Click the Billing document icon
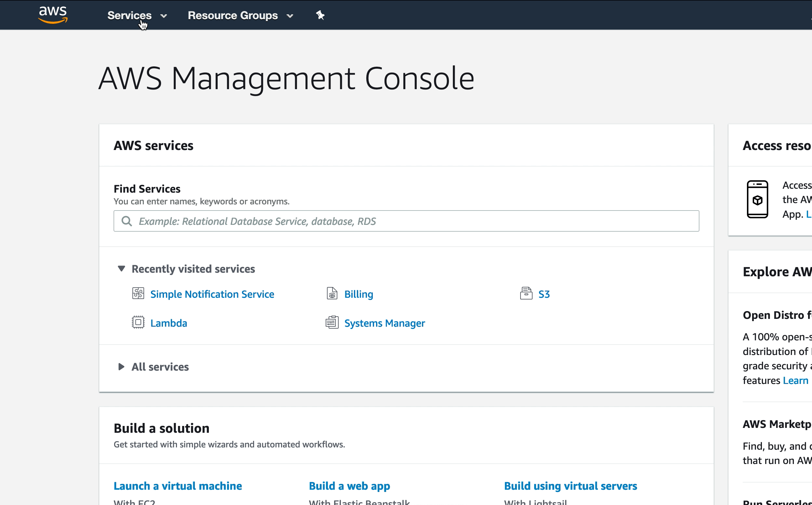The height and width of the screenshot is (505, 812). 332,293
